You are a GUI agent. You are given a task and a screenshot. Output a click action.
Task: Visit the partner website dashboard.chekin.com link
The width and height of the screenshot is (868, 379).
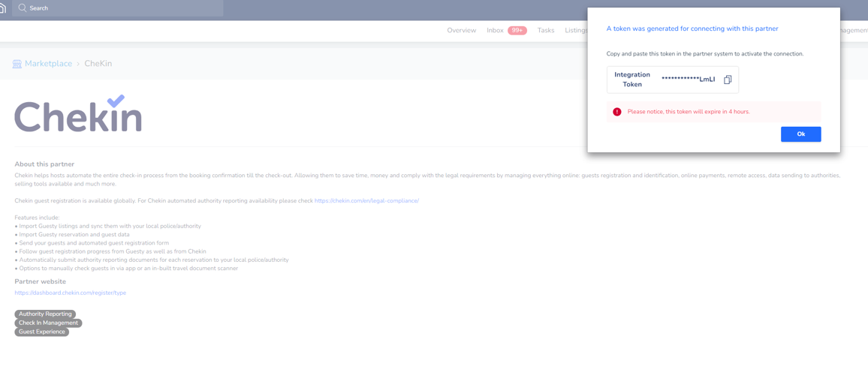70,293
